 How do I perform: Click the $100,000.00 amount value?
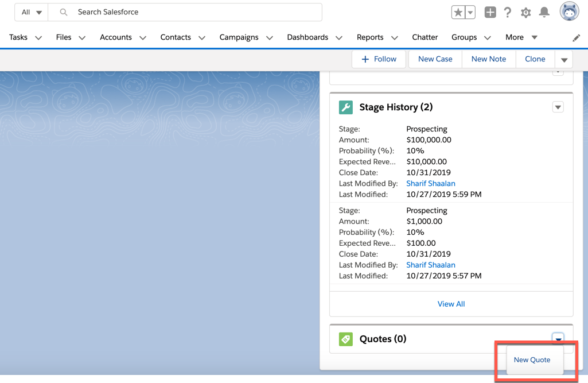[x=429, y=140]
